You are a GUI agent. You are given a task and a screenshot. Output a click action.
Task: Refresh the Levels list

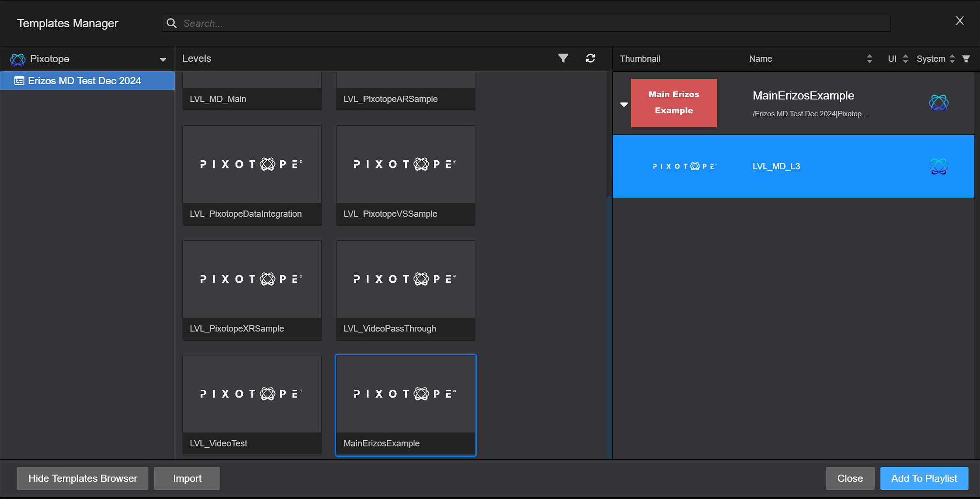coord(590,58)
